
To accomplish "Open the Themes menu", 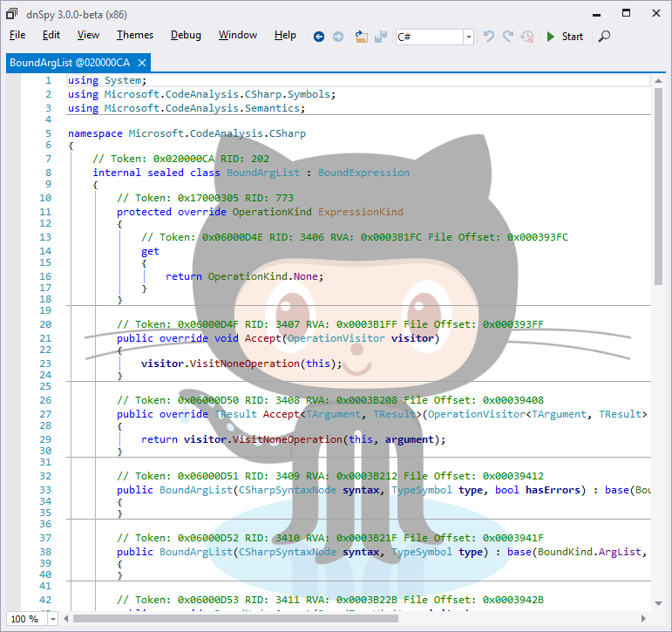I will pyautogui.click(x=135, y=35).
